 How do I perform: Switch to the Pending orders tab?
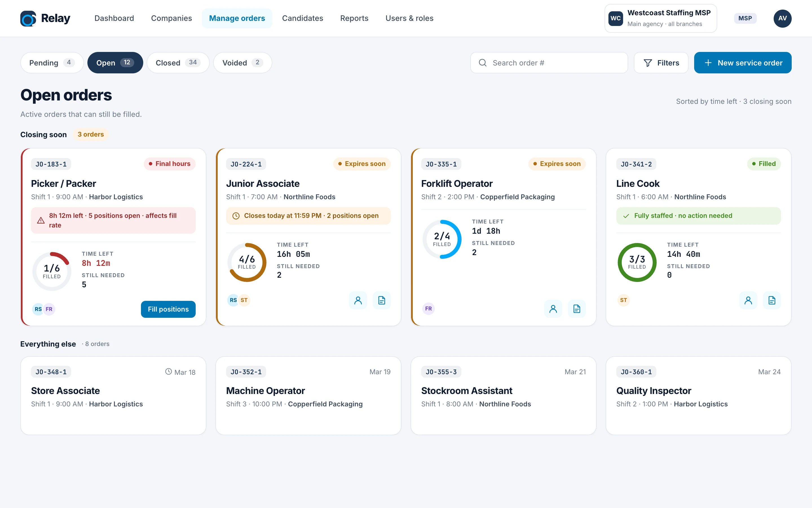tap(52, 62)
